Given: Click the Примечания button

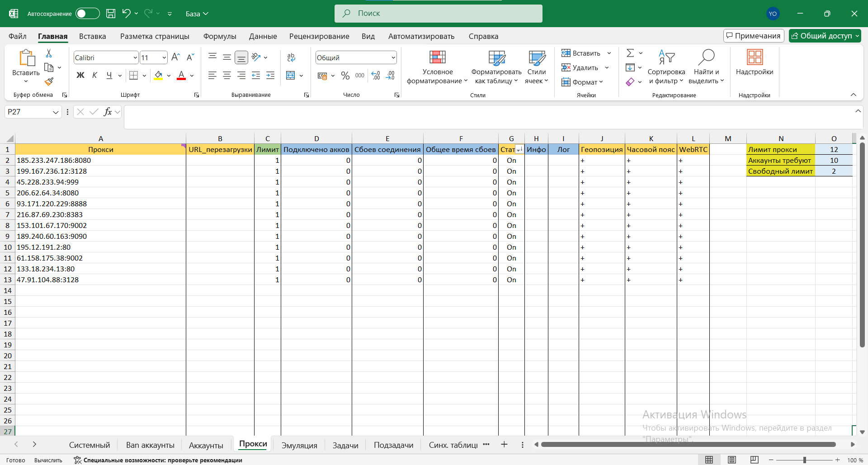Looking at the screenshot, I should pyautogui.click(x=753, y=36).
